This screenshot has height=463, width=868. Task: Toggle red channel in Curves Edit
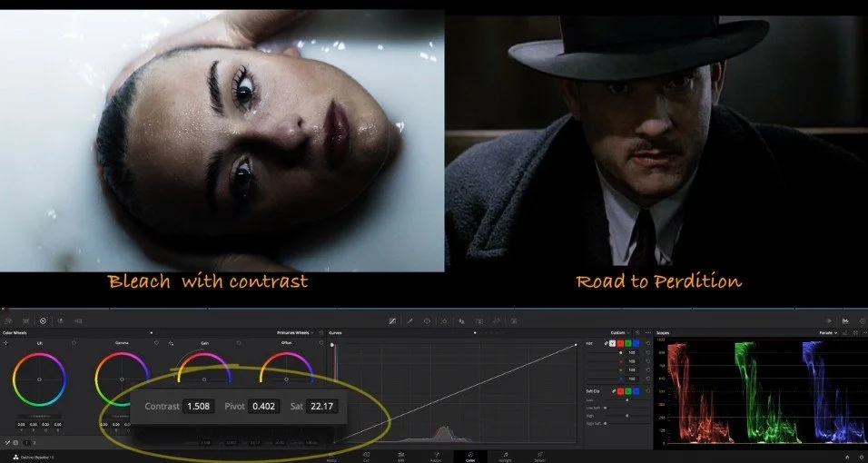click(620, 343)
